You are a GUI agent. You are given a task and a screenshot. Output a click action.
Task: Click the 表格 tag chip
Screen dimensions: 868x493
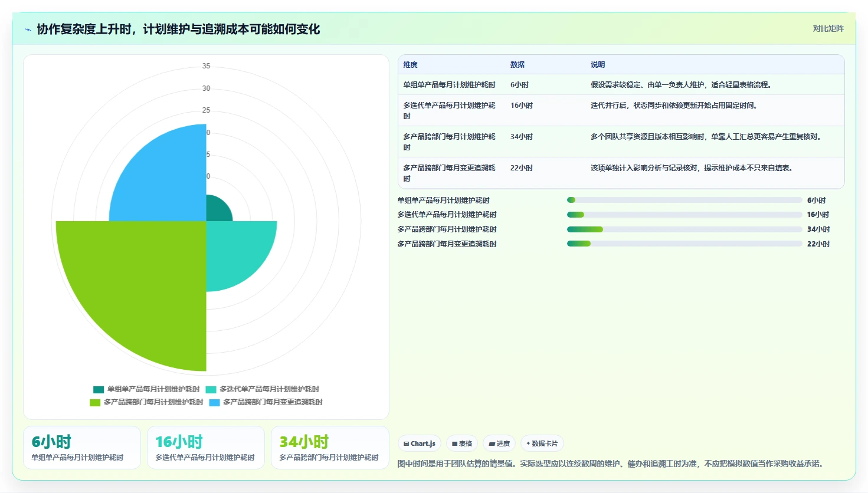click(x=462, y=443)
